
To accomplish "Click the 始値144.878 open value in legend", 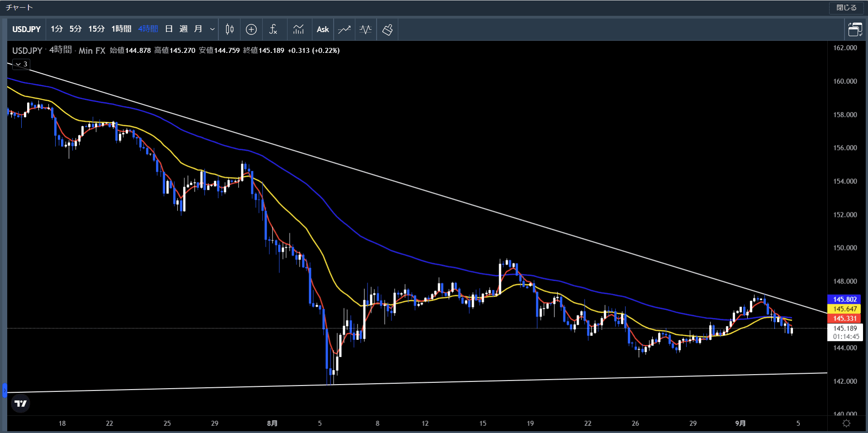I will pyautogui.click(x=130, y=50).
